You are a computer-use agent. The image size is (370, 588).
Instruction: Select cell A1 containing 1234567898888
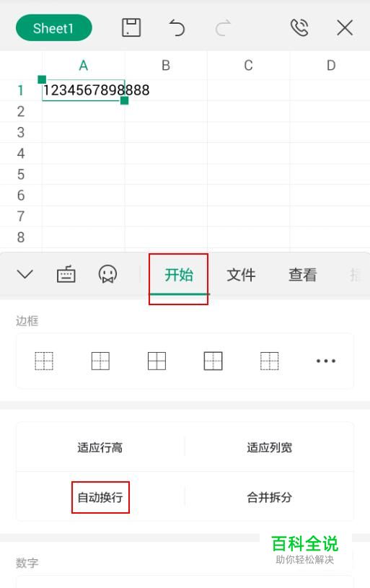[83, 90]
